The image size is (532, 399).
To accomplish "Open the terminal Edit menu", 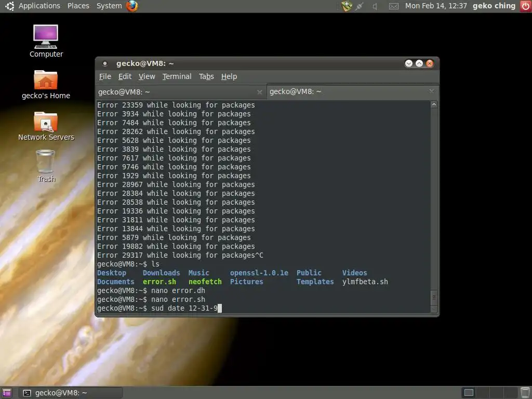I will tap(125, 76).
